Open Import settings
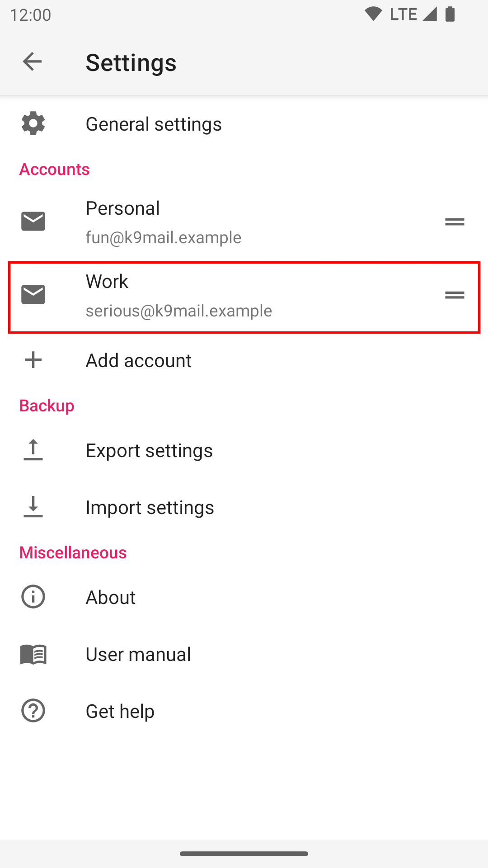The width and height of the screenshot is (488, 868). pyautogui.click(x=244, y=507)
